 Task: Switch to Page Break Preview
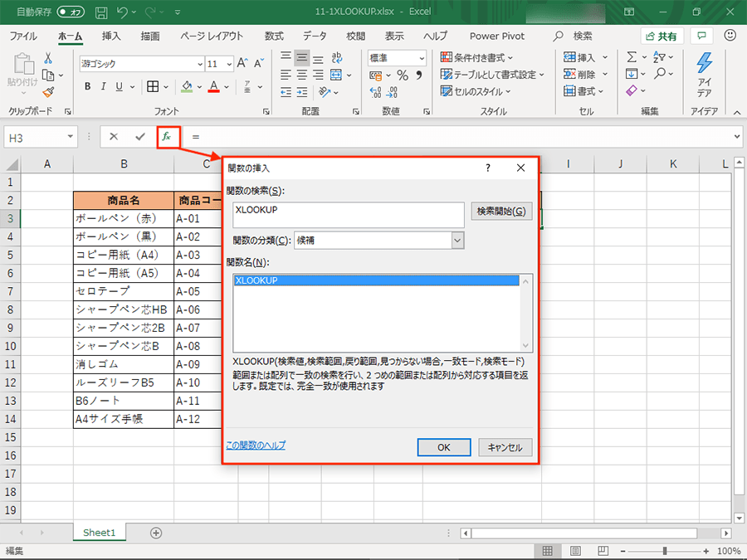[x=603, y=551]
